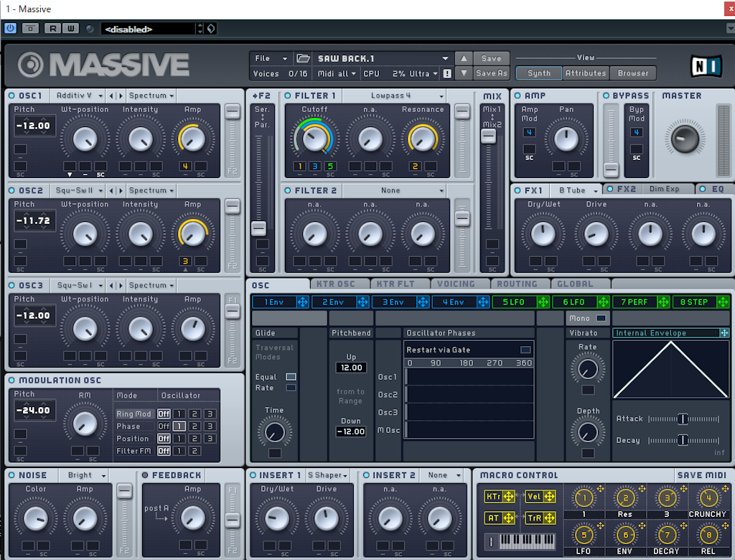The height and width of the screenshot is (560, 735).
Task: Click the Massive logo circle icon
Action: 31,65
